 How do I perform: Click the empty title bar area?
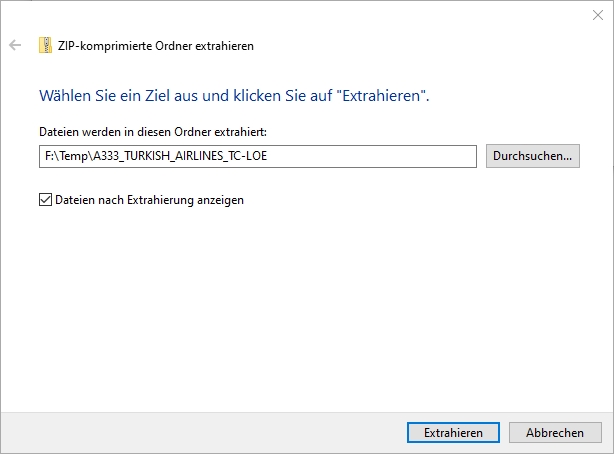[300, 15]
